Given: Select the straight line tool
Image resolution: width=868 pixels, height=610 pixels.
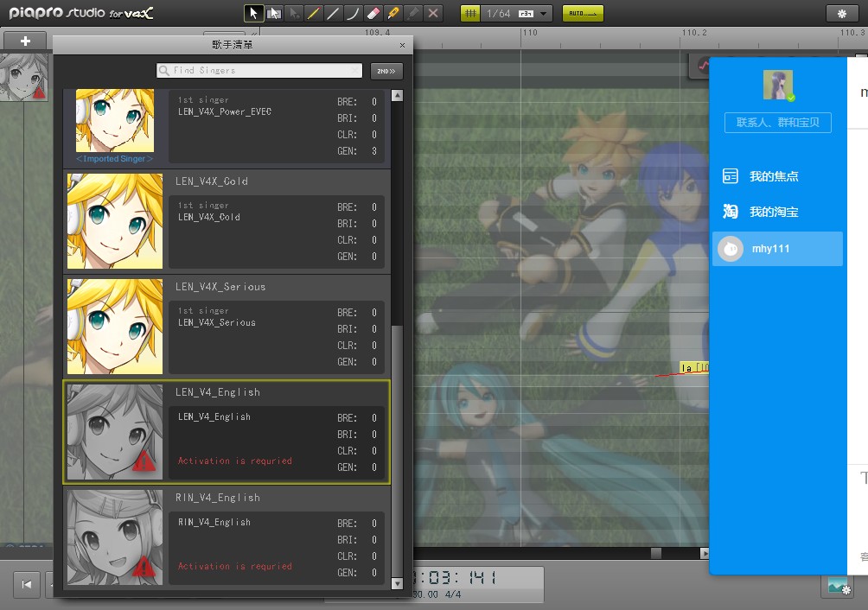Looking at the screenshot, I should (333, 13).
